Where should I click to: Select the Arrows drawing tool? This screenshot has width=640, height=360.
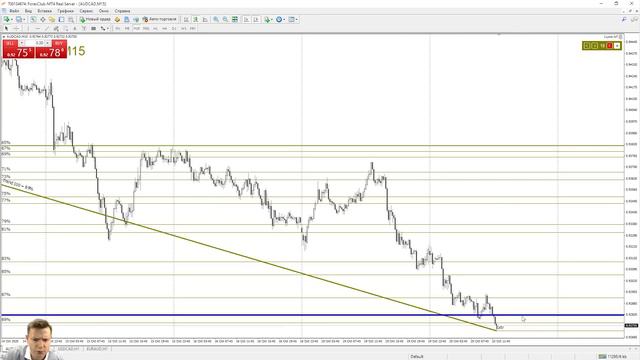[103, 29]
